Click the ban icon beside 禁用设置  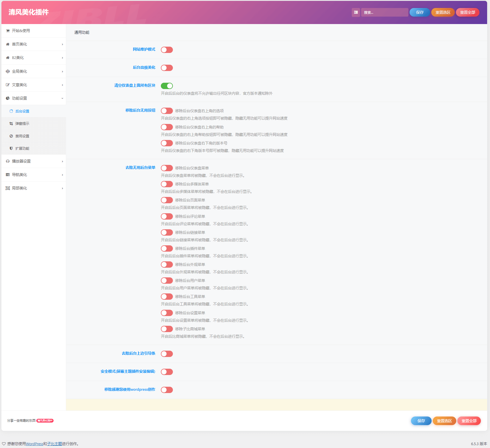[11, 136]
